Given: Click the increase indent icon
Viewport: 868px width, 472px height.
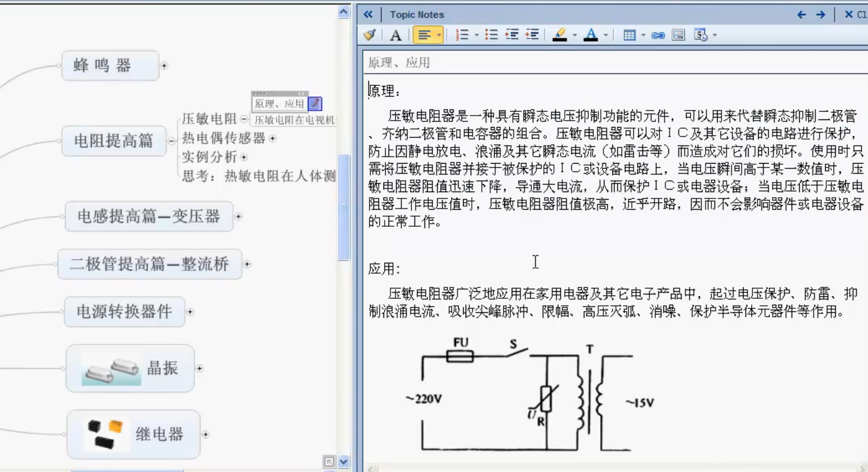Looking at the screenshot, I should [x=532, y=35].
